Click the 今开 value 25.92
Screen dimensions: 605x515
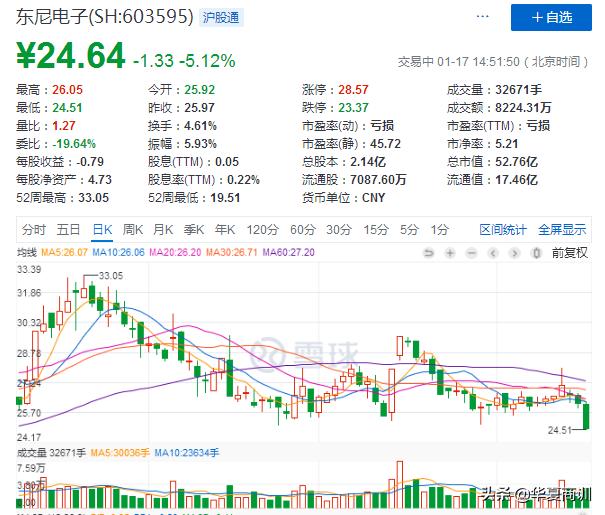click(199, 89)
